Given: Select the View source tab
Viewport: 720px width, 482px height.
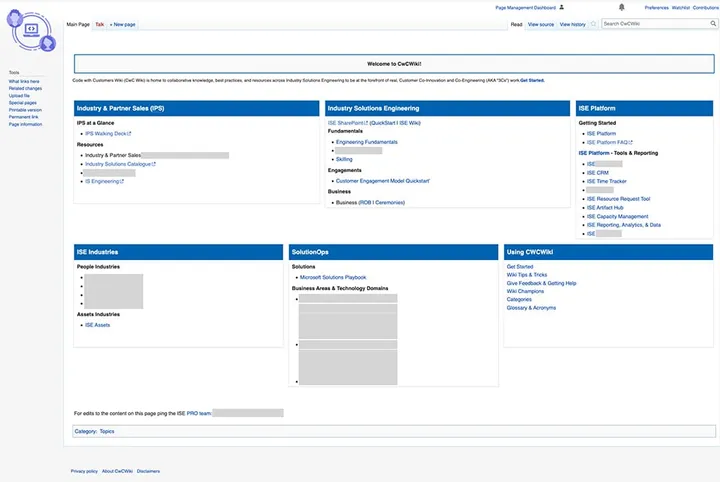Looking at the screenshot, I should [x=540, y=24].
